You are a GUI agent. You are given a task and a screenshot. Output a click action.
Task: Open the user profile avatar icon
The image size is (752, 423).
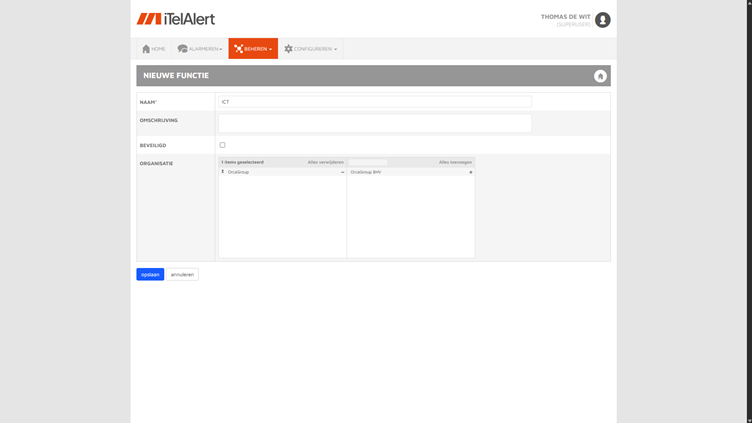(x=602, y=20)
